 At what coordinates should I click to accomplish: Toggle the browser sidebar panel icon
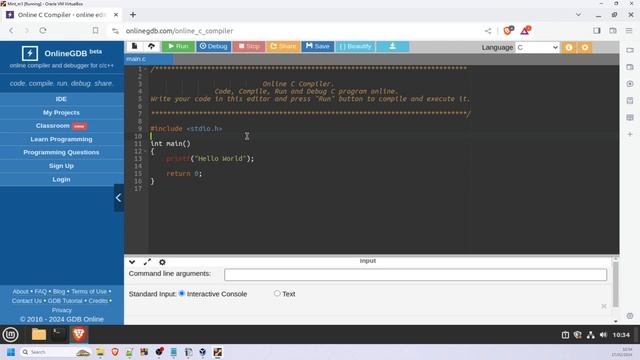(597, 31)
